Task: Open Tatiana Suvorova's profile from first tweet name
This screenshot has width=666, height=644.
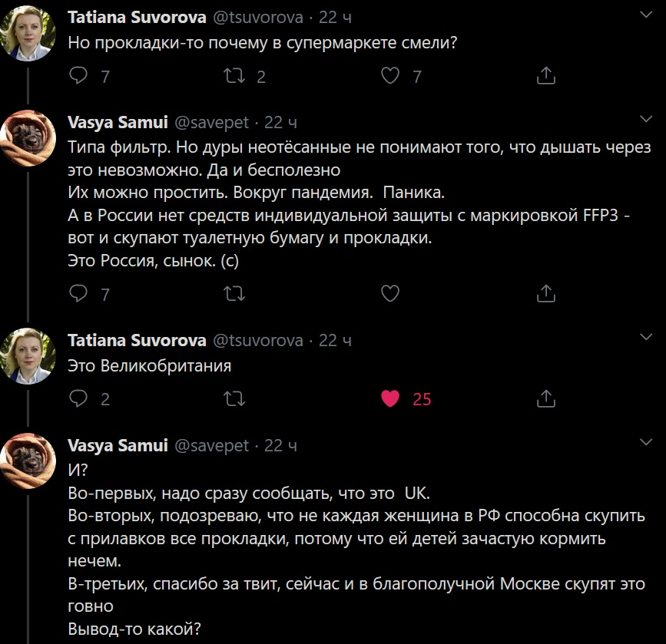Action: click(137, 17)
